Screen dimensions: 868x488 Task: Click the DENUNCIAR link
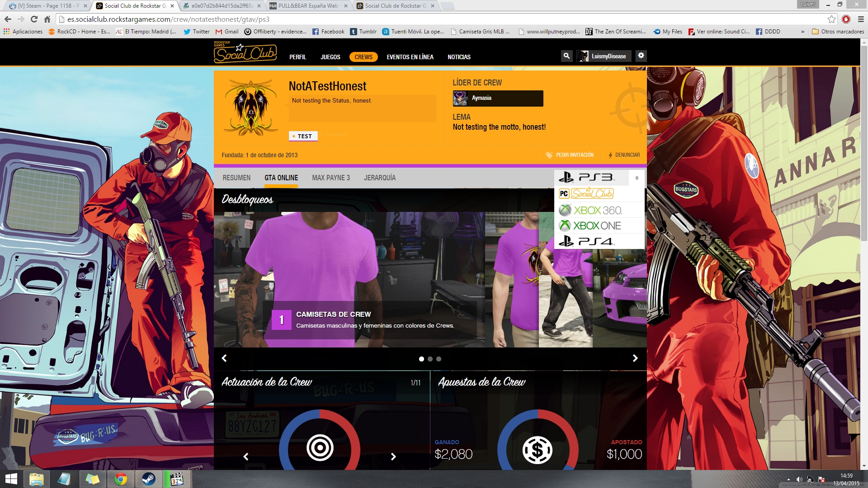pyautogui.click(x=624, y=155)
